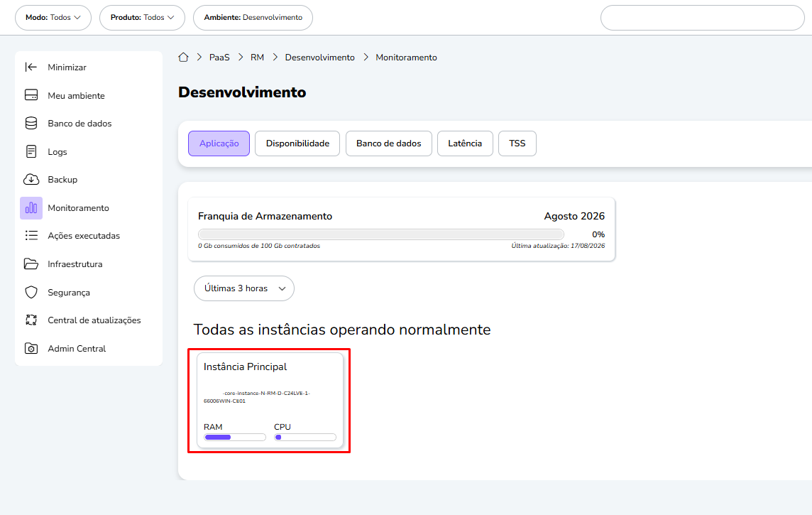The image size is (812, 515).
Task: Switch to the Banco de dados tab
Action: [389, 143]
